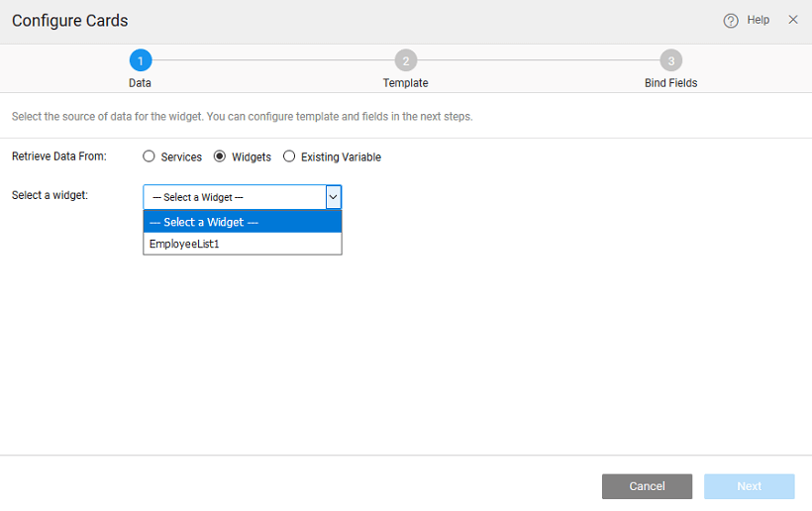Select the Widgets radio button
Viewport: 812px width, 511px height.
[x=220, y=156]
